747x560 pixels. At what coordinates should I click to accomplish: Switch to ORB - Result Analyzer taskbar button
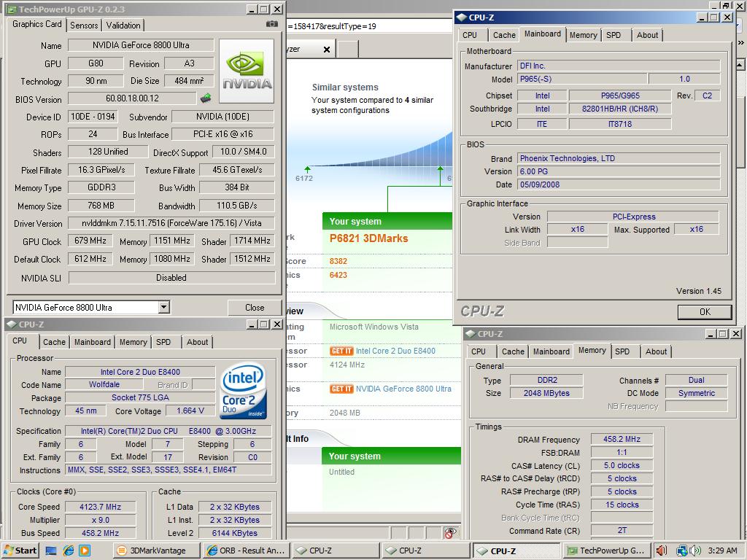pyautogui.click(x=245, y=551)
